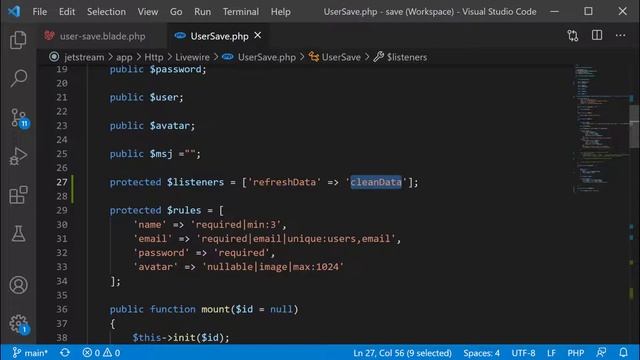
Task: Change end of line sequence LF
Action: coord(551,353)
